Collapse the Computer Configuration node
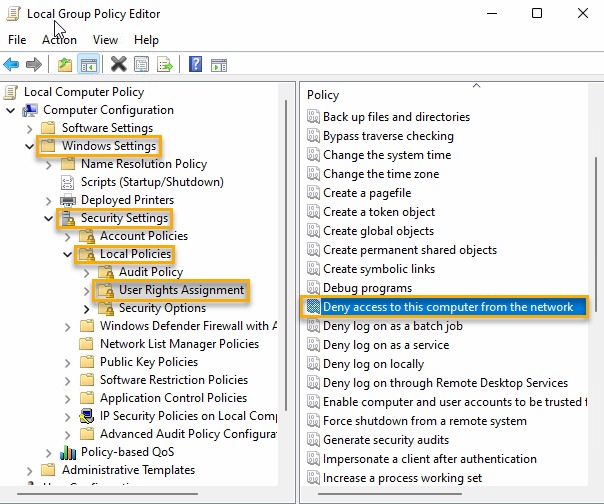The height and width of the screenshot is (504, 604). point(11,111)
